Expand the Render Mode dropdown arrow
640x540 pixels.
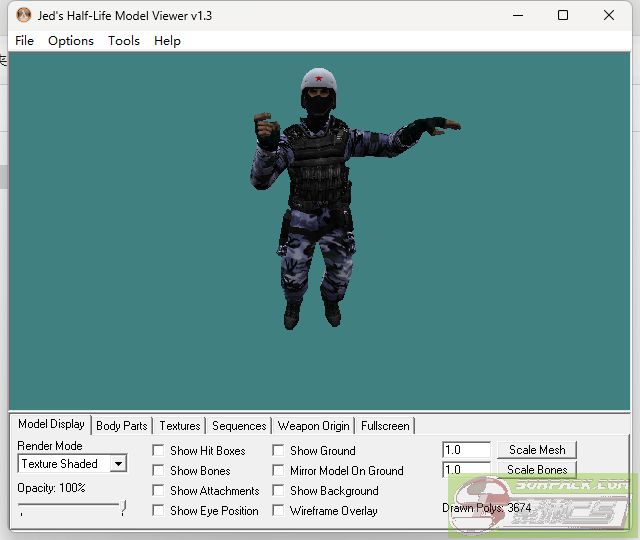[118, 464]
